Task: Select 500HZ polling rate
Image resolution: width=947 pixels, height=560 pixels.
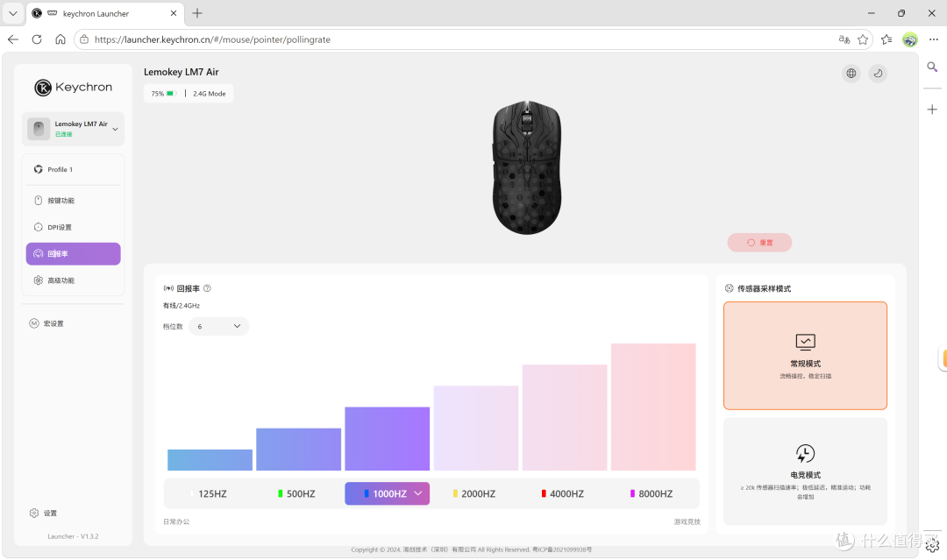Action: point(297,493)
